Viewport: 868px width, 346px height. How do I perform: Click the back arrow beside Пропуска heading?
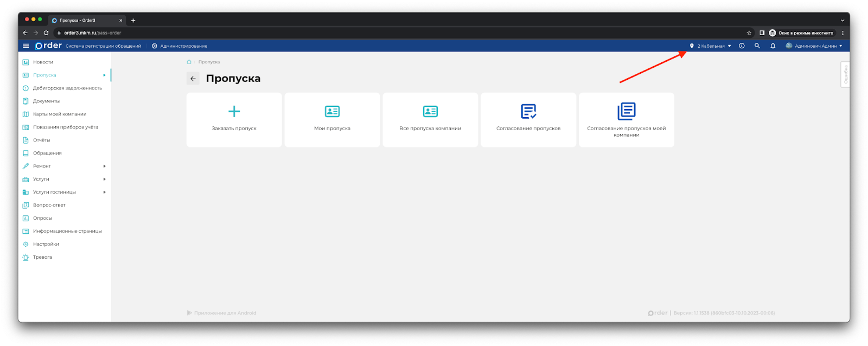click(193, 79)
